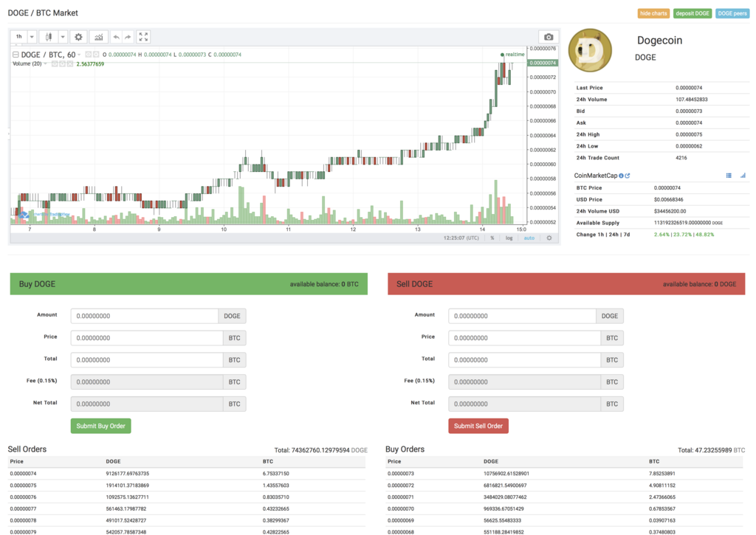Show CoinMarketCap list view icon
756x535 pixels.
[729, 176]
